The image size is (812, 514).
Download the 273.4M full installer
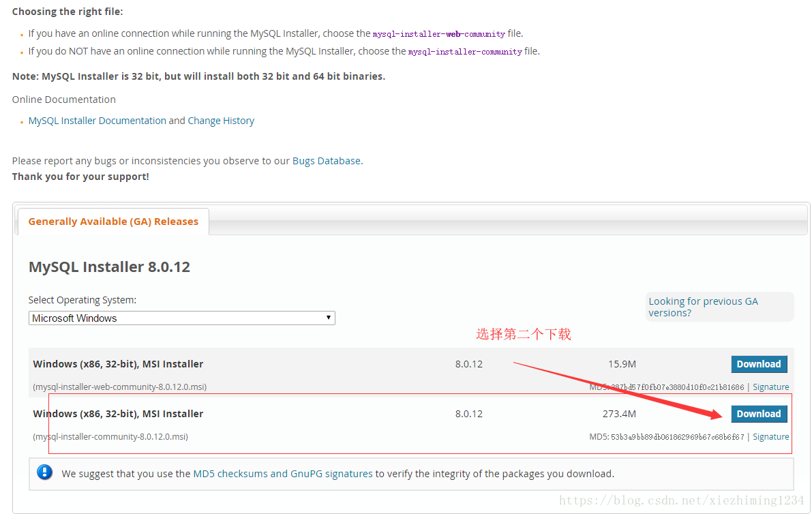tap(758, 414)
